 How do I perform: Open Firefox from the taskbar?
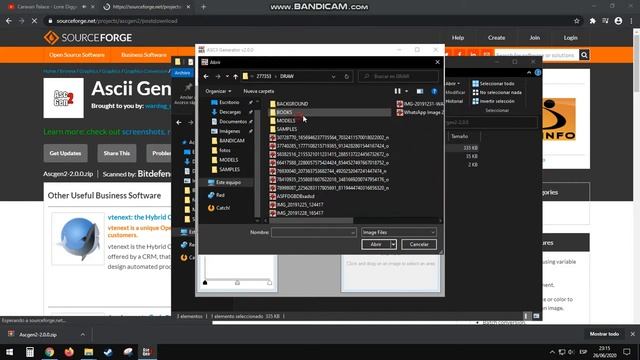click(x=69, y=352)
